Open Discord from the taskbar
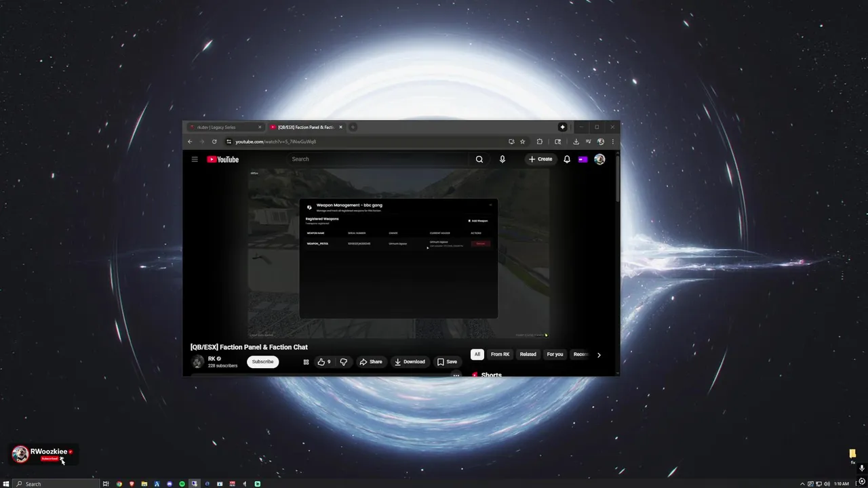868x488 pixels. (170, 484)
